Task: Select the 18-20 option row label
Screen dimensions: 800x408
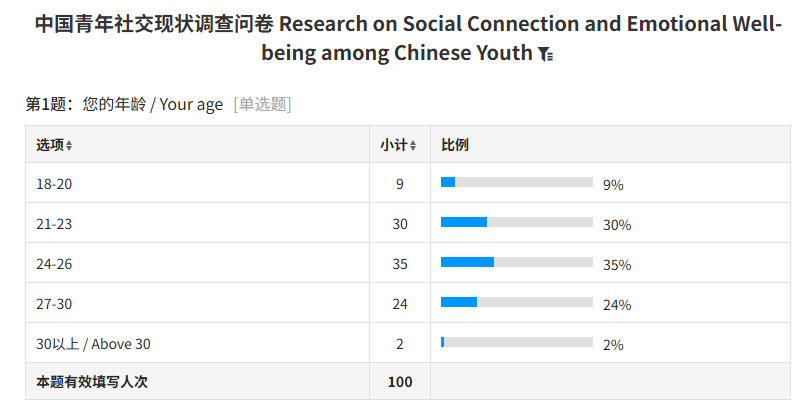Action: point(54,184)
